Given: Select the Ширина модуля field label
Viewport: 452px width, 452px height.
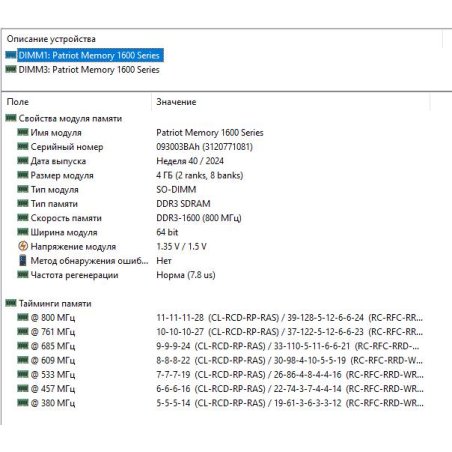Looking at the screenshot, I should [x=64, y=232].
